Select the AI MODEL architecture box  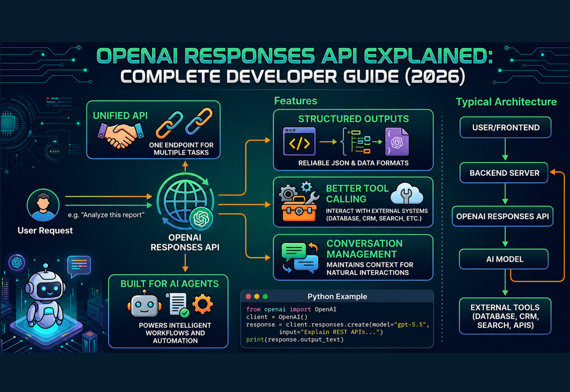[504, 259]
